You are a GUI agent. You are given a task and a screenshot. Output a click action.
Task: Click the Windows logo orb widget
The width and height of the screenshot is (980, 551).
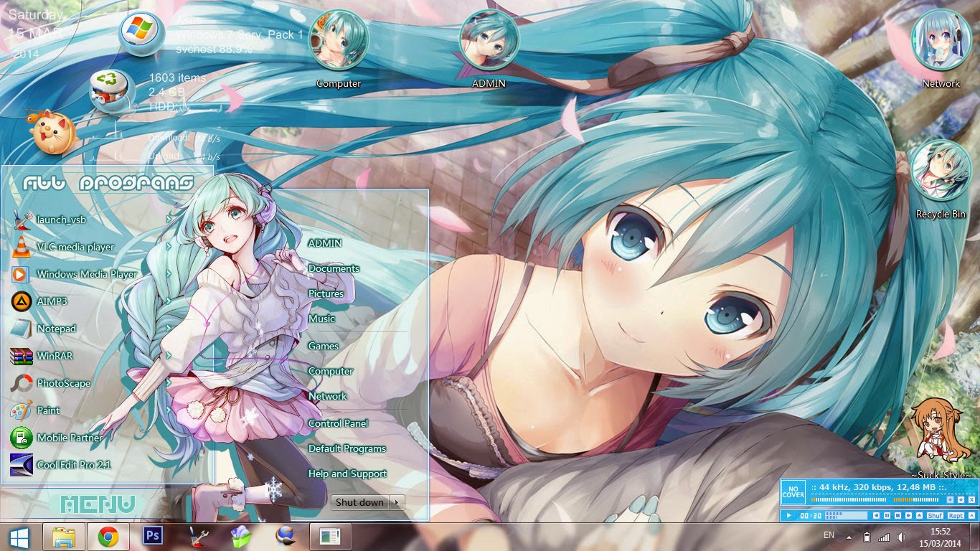tap(142, 34)
